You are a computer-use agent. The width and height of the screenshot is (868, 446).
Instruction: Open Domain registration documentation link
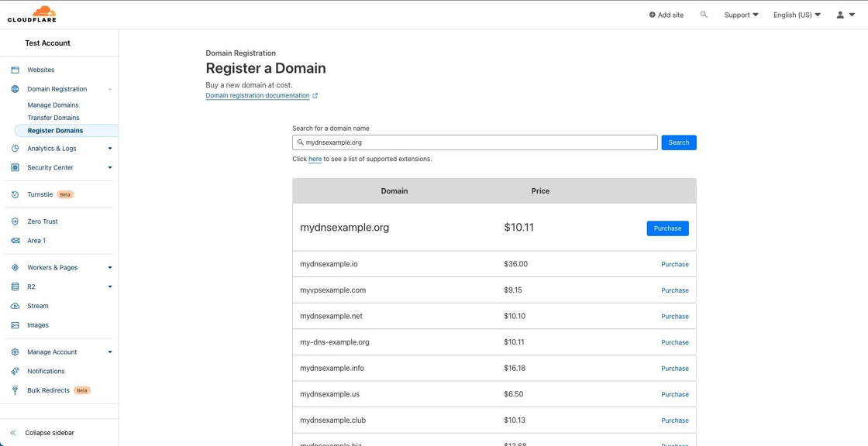(x=257, y=96)
